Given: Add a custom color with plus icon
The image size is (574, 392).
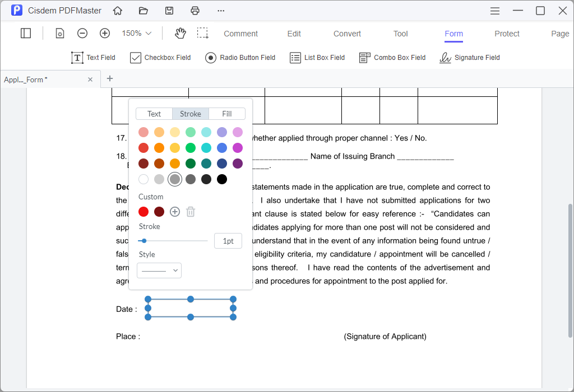Looking at the screenshot, I should [x=175, y=212].
